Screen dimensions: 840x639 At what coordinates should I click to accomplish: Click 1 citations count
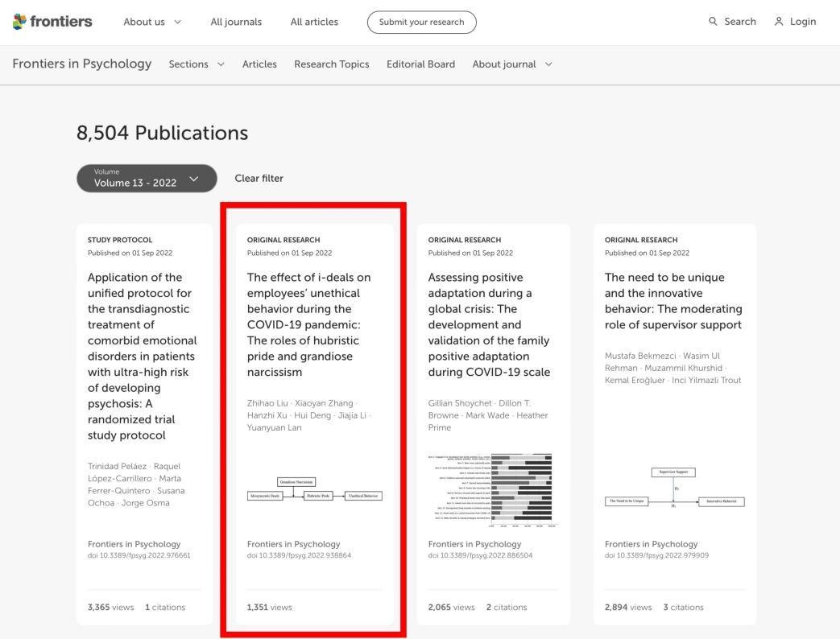pos(165,608)
